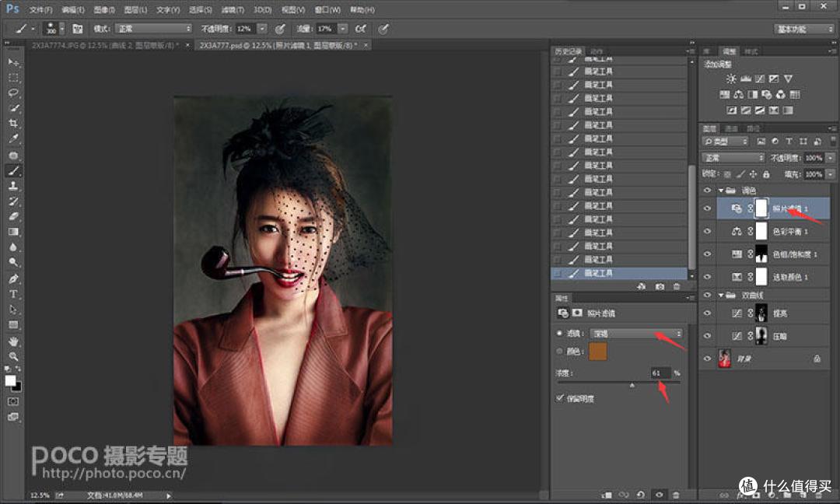
Task: Click the Vibrance triangle adjustment icon
Action: [787, 79]
